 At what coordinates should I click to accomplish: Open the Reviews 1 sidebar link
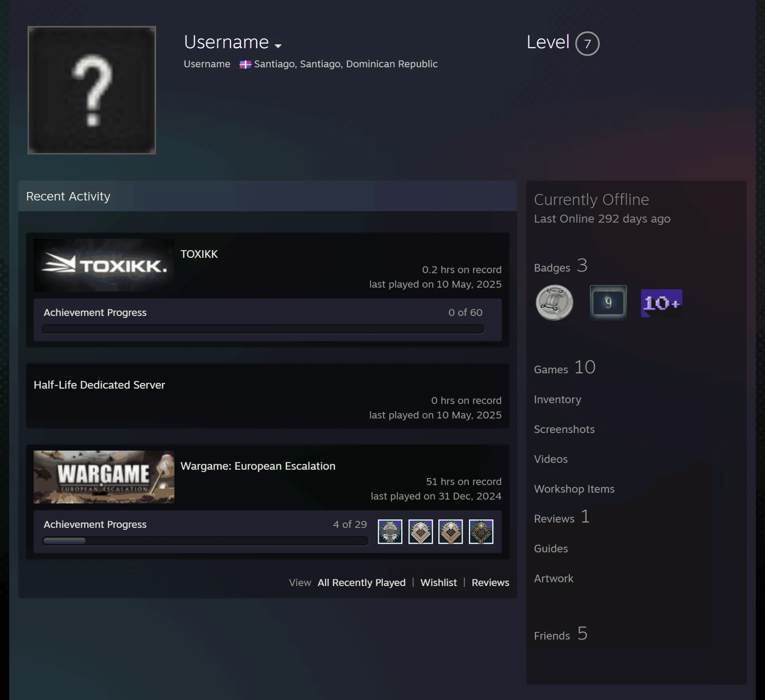(x=562, y=517)
